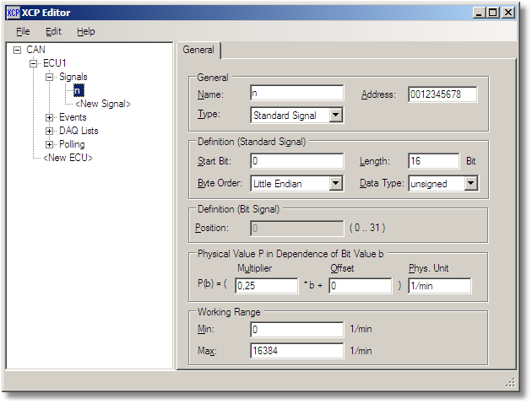Viewport: 532px width, 404px height.
Task: Click the Max working range field
Action: [x=296, y=350]
